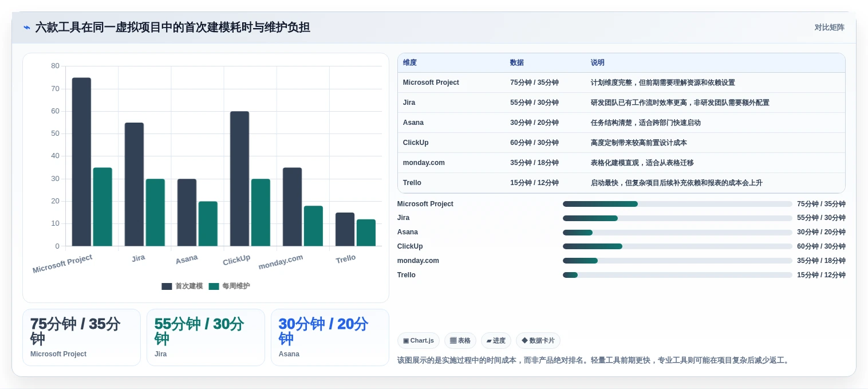Click Asana cell in the table
Image resolution: width=868 pixels, height=389 pixels.
[413, 123]
